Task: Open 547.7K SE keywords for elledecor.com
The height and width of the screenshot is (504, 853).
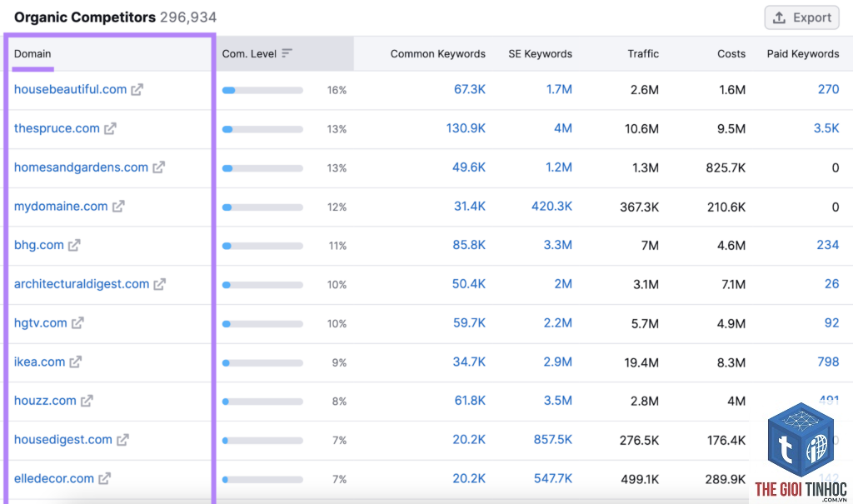Action: click(x=553, y=478)
